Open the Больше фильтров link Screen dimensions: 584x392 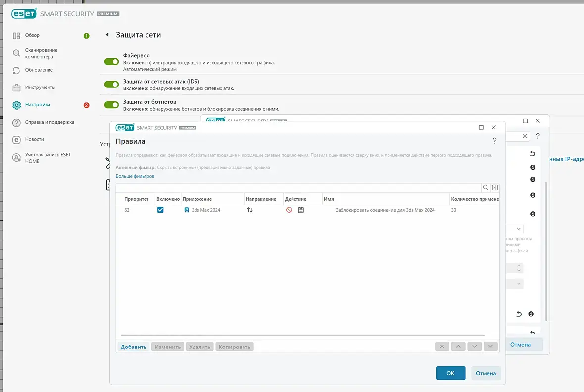[135, 176]
